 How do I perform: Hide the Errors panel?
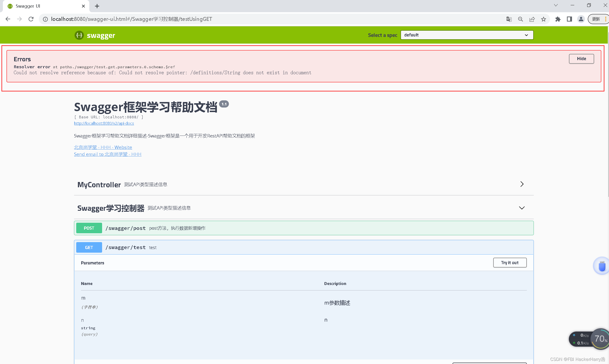pos(581,59)
